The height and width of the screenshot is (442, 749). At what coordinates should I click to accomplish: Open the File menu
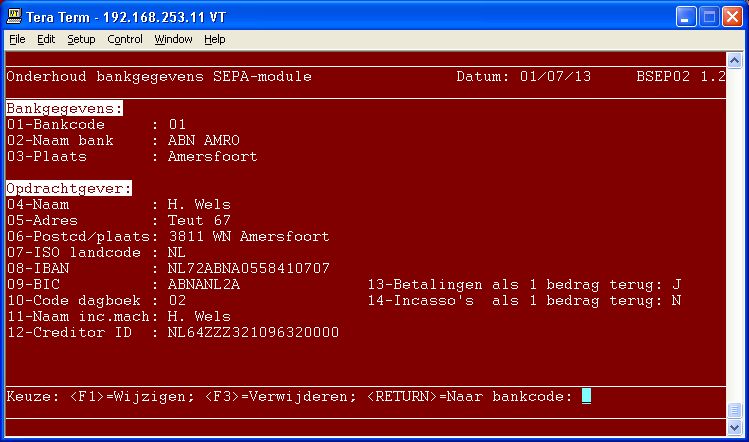pos(17,39)
